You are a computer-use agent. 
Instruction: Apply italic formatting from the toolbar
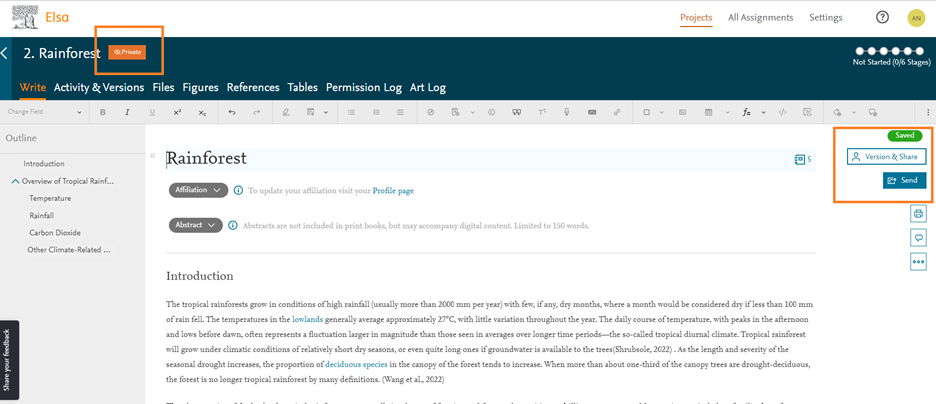coord(127,112)
